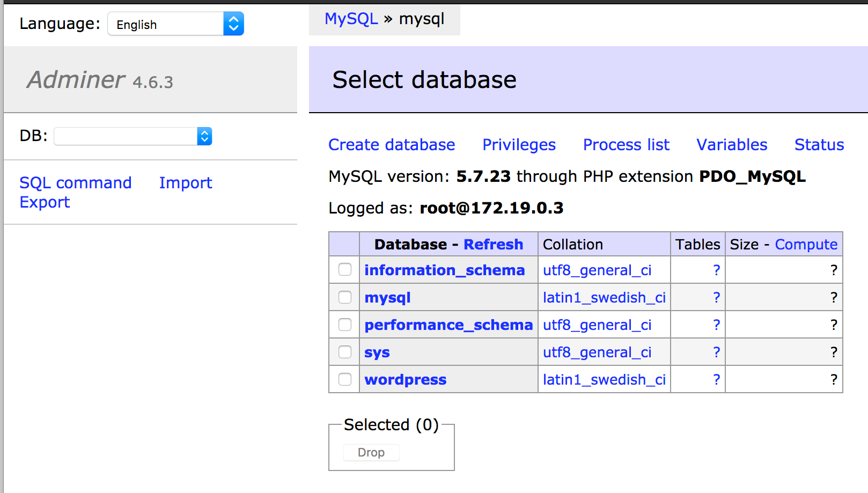Viewport: 868px width, 493px height.
Task: Click latin1_swedish_ci collation for mysql
Action: (x=604, y=298)
